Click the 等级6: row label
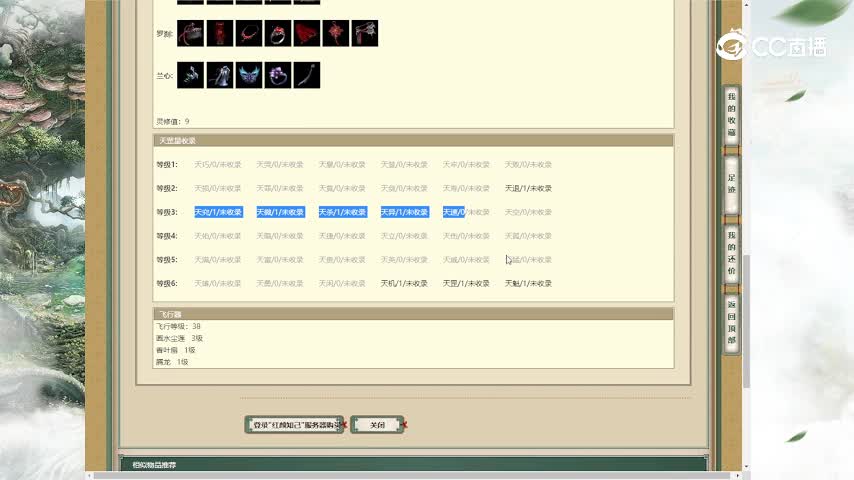 pyautogui.click(x=167, y=284)
